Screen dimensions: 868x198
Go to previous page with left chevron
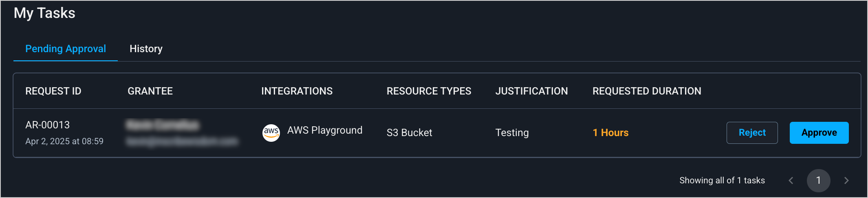[791, 180]
